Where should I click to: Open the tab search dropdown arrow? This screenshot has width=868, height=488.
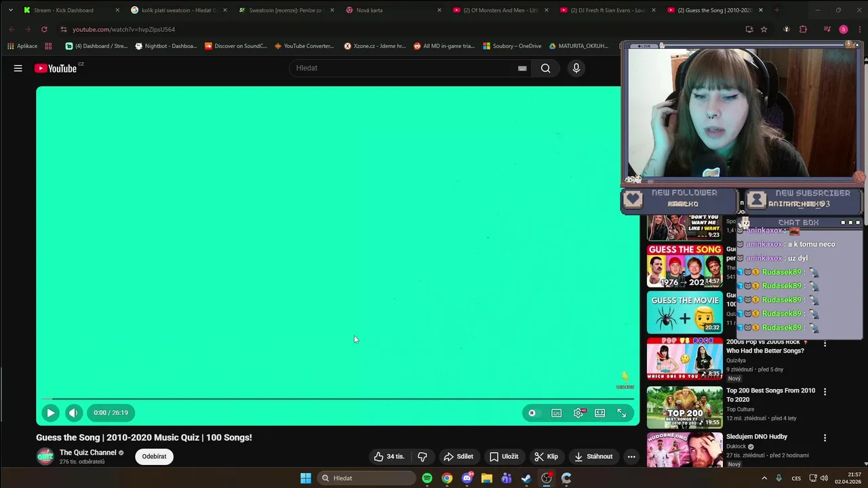10,10
